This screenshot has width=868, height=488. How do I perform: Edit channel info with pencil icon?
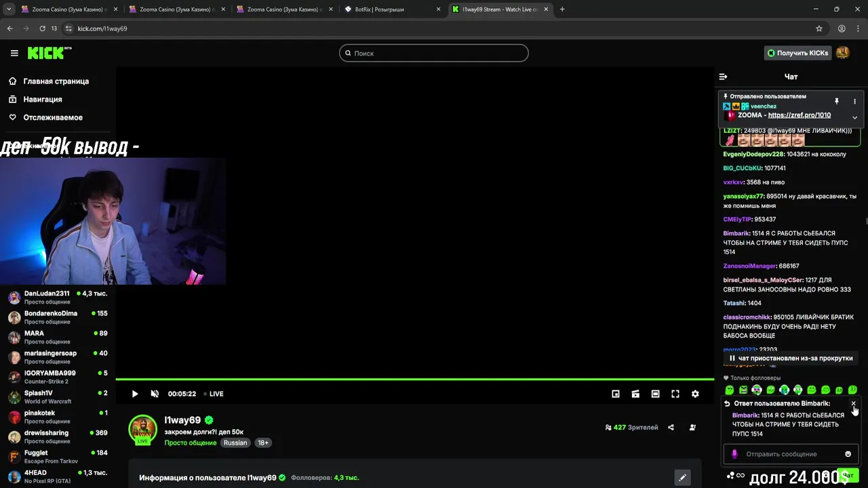coord(682,478)
